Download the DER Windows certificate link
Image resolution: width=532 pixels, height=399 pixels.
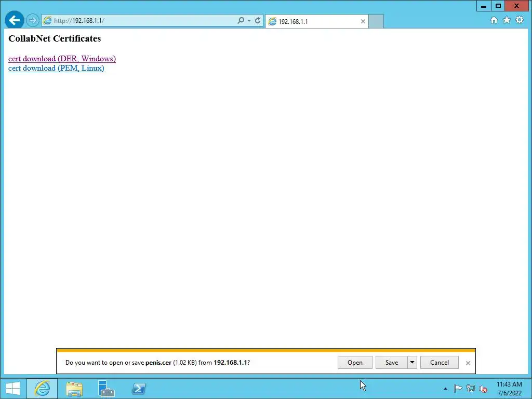(x=62, y=59)
